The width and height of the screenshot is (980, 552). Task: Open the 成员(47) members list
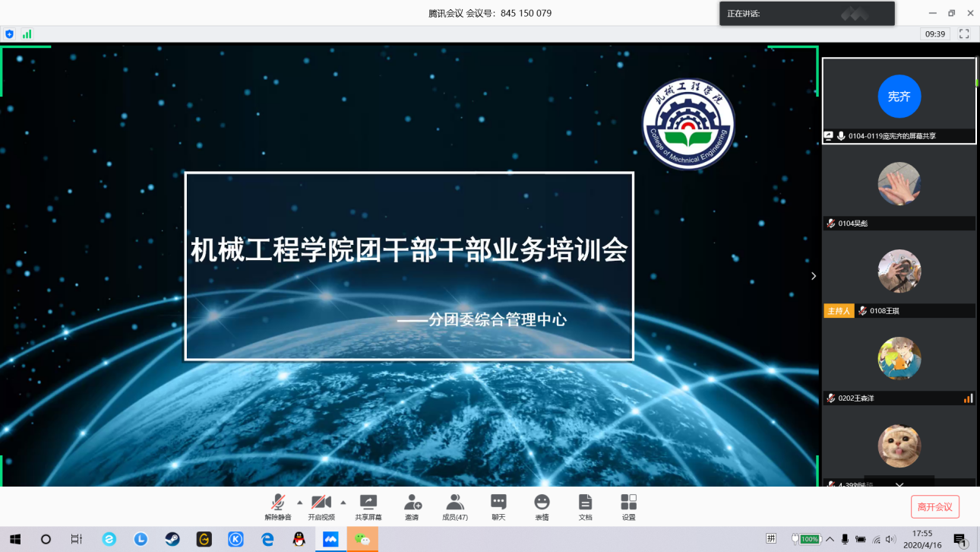455,506
